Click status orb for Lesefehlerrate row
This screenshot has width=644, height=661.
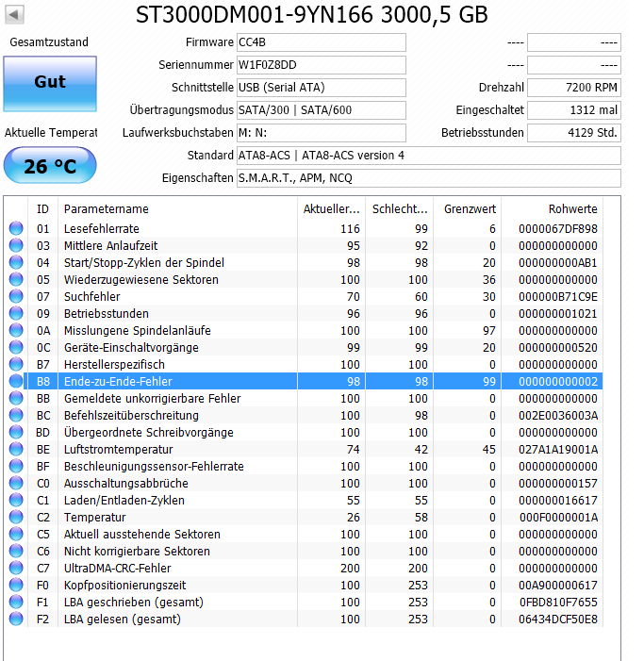click(x=16, y=228)
